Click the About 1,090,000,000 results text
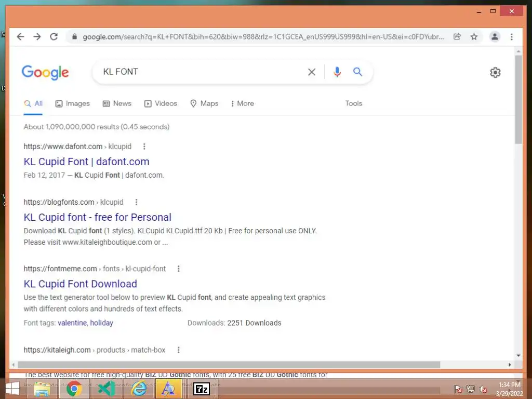532x399 pixels. (96, 127)
